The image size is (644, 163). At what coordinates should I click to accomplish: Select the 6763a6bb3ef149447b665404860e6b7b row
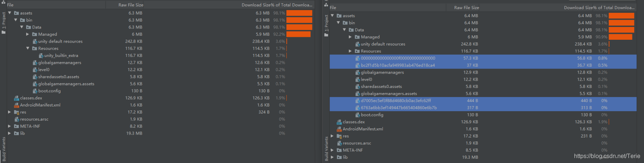pos(483,108)
